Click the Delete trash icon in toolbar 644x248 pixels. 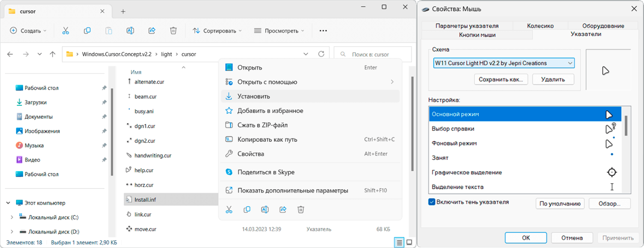click(173, 30)
